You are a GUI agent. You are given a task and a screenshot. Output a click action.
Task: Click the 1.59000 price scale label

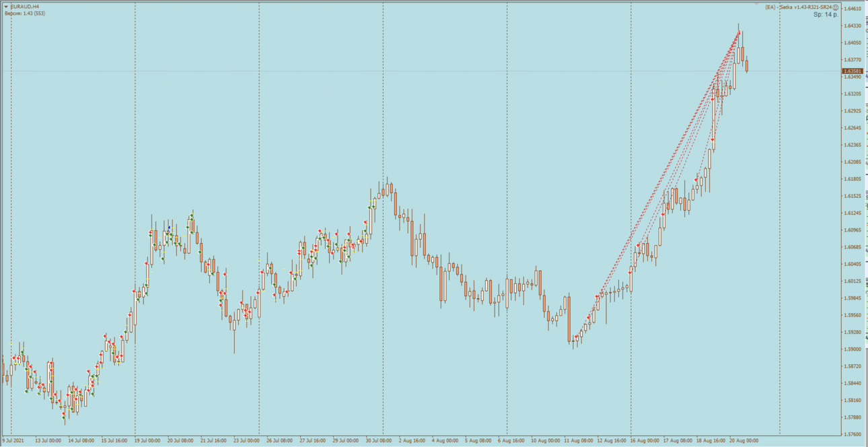853,349
